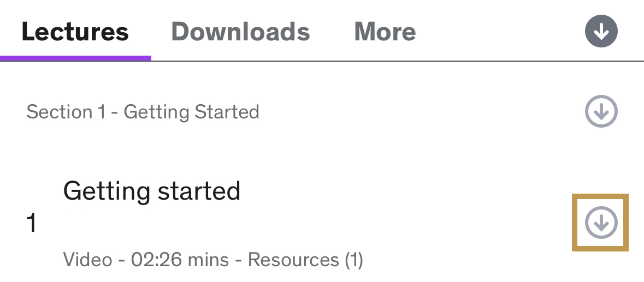The height and width of the screenshot is (282, 644).
Task: Collapse the Section 1 - Getting Started header
Action: (143, 112)
